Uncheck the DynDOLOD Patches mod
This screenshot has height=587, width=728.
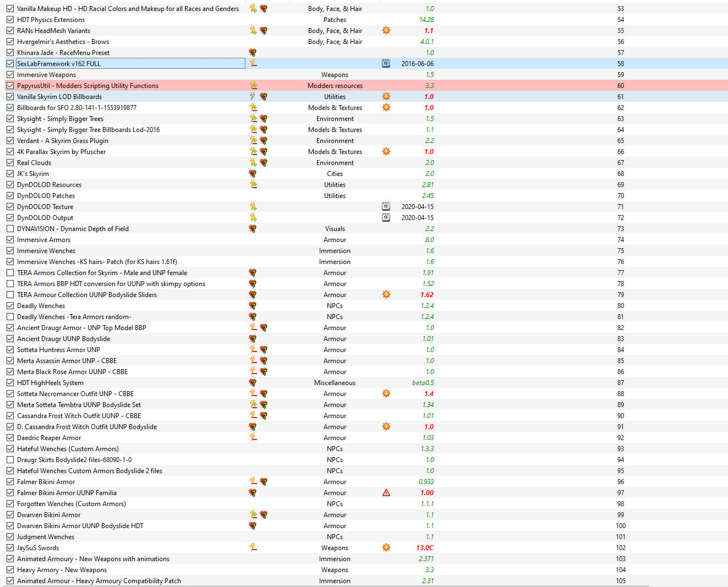tap(10, 195)
